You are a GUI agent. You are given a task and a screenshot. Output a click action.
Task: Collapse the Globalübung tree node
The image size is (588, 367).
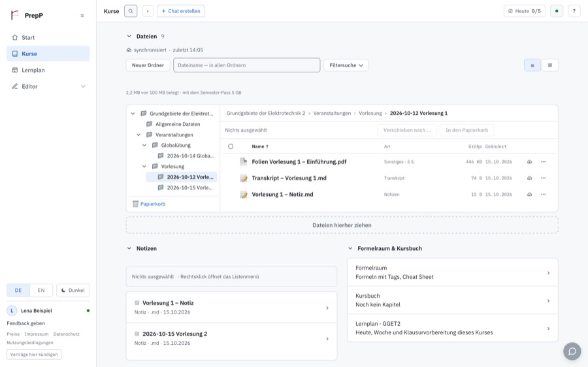click(144, 145)
